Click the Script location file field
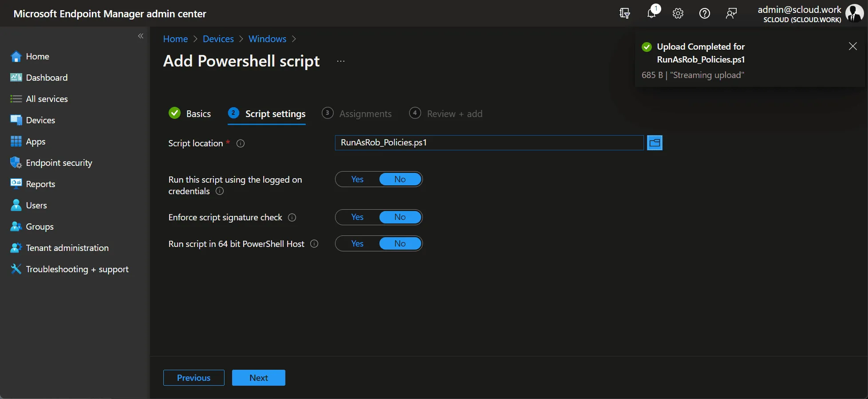The width and height of the screenshot is (868, 399). pos(489,143)
